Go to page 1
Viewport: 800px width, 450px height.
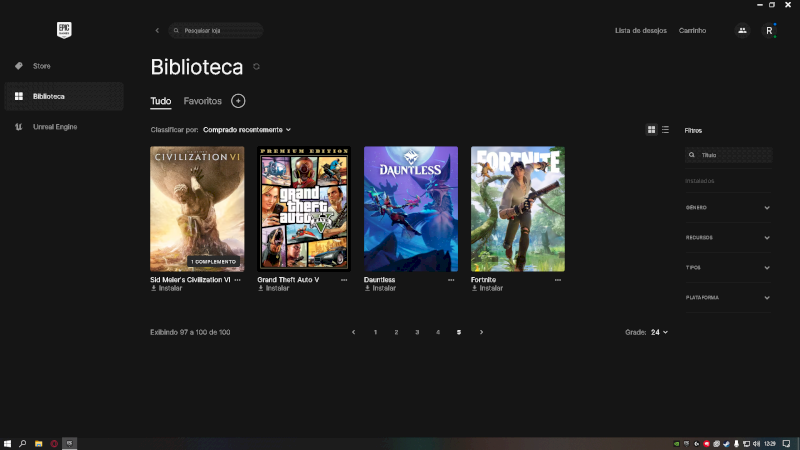[376, 332]
